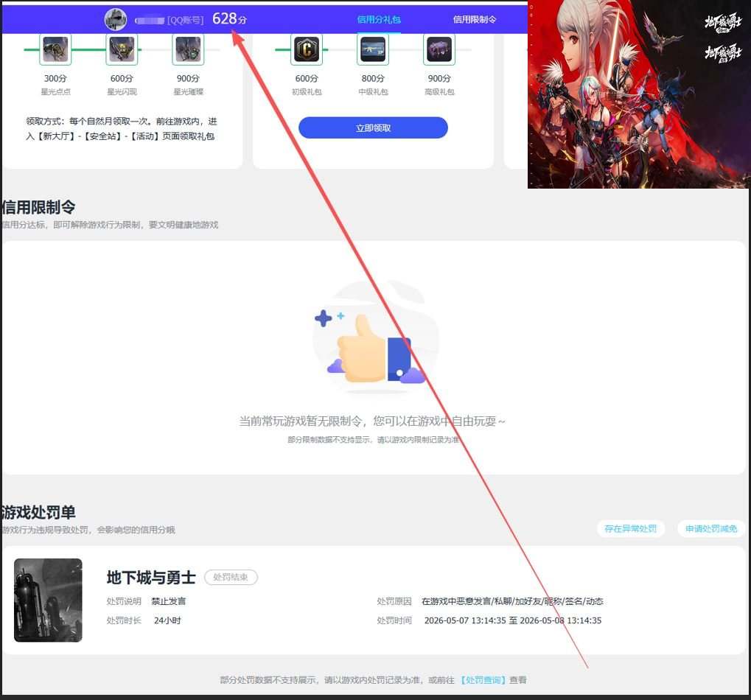Click the 游戏处罚单 section heading
Image resolution: width=751 pixels, height=700 pixels.
(x=38, y=512)
